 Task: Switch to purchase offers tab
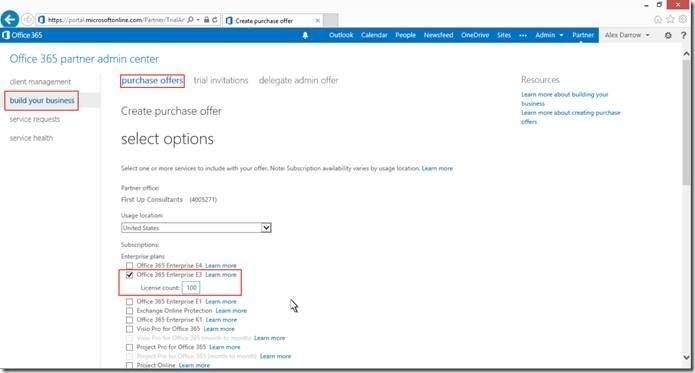152,81
